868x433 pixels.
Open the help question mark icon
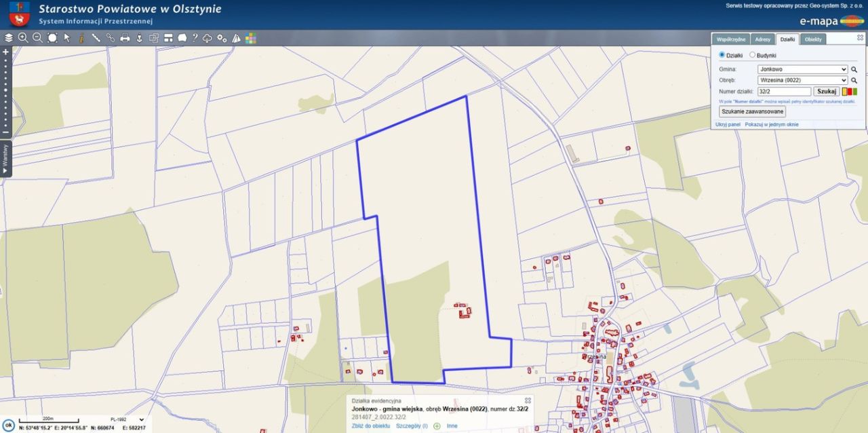(195, 38)
